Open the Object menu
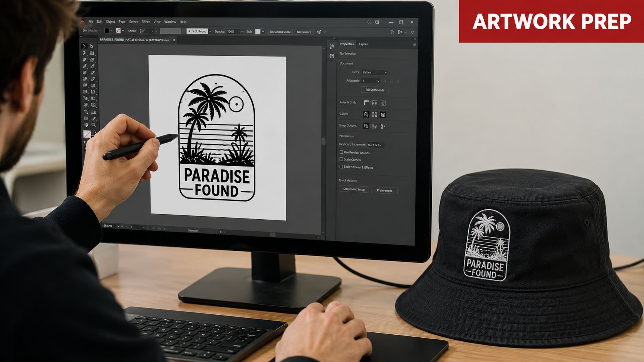Image resolution: width=644 pixels, height=362 pixels. [111, 22]
